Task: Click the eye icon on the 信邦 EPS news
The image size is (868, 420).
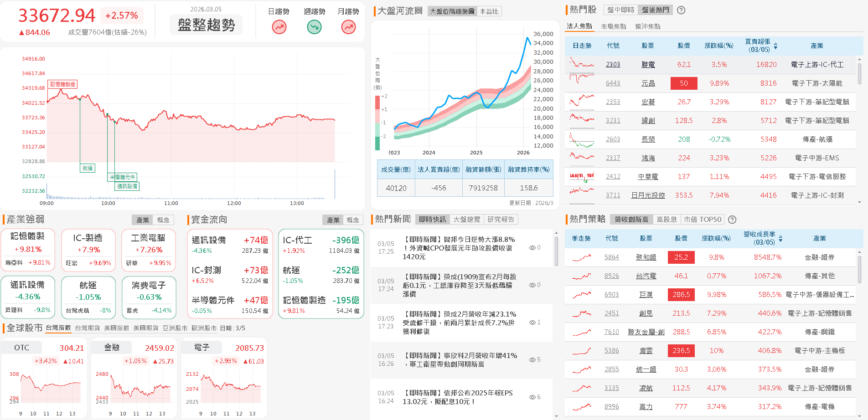Action: coord(532,397)
